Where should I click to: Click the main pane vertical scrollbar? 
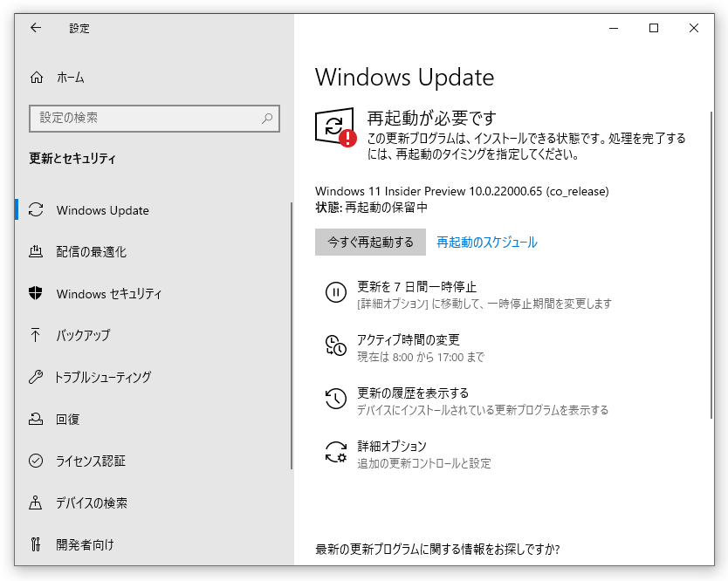tap(711, 265)
